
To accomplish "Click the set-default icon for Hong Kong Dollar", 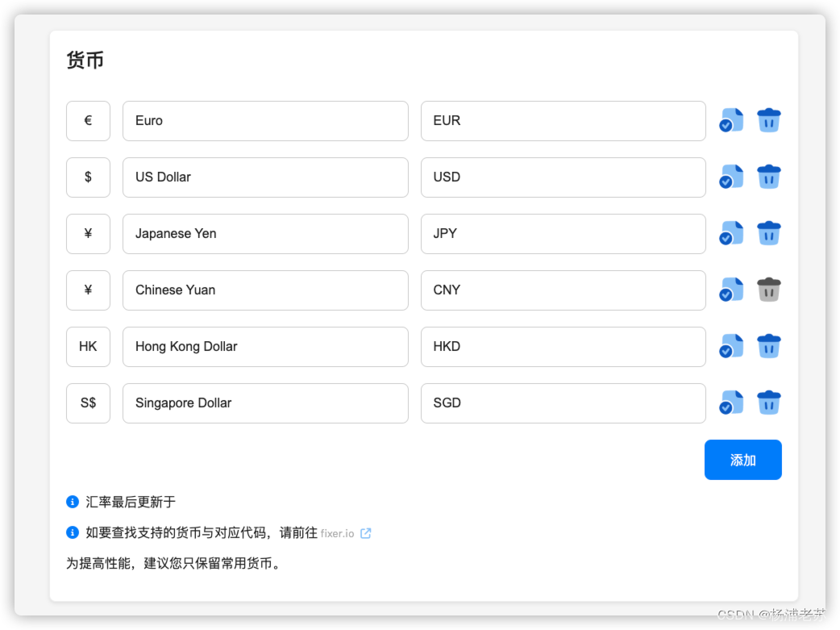I will point(731,346).
